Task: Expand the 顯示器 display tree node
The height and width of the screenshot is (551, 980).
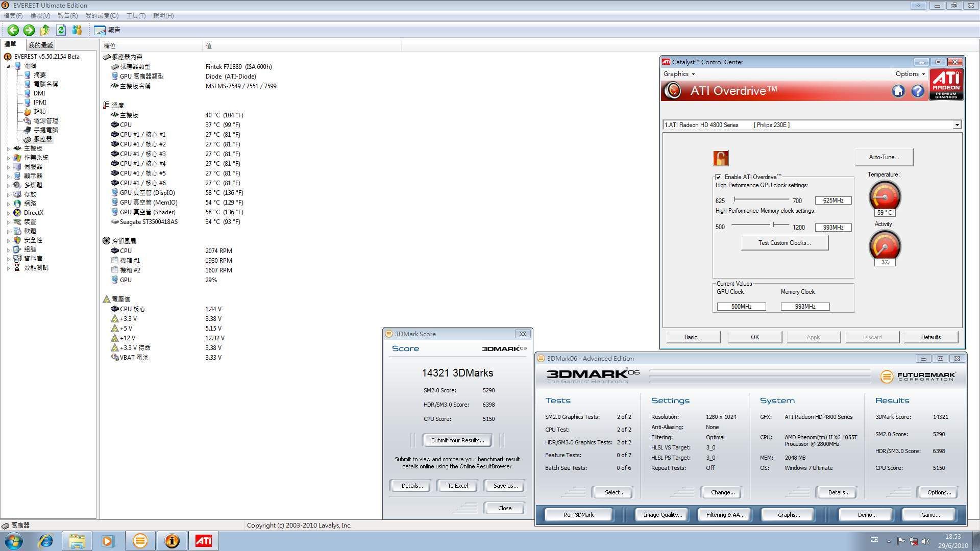Action: (9, 176)
